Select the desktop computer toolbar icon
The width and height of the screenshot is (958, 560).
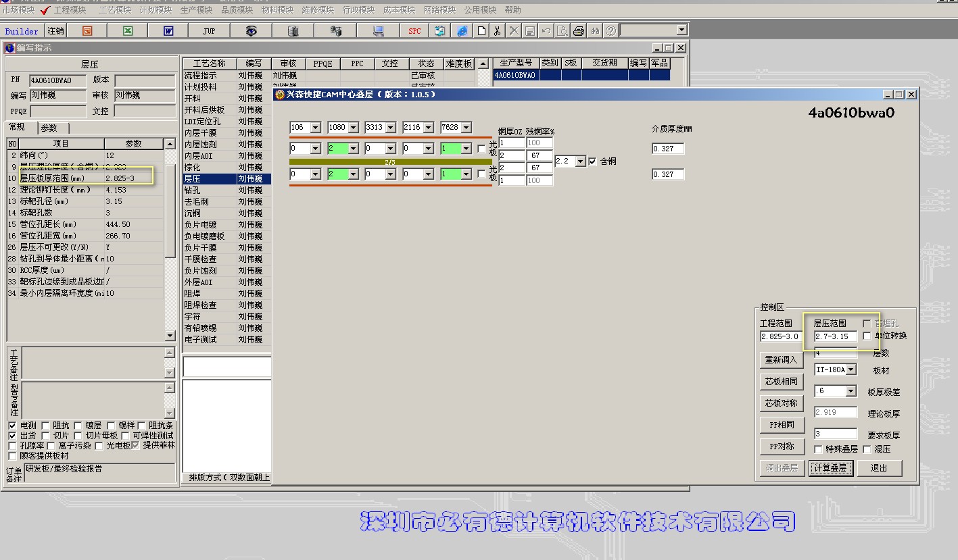tap(378, 31)
